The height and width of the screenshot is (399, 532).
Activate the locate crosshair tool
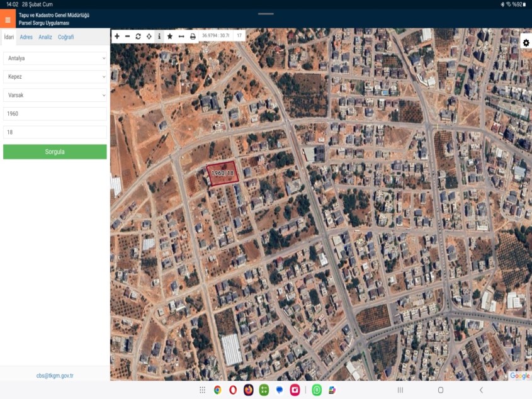coord(149,37)
